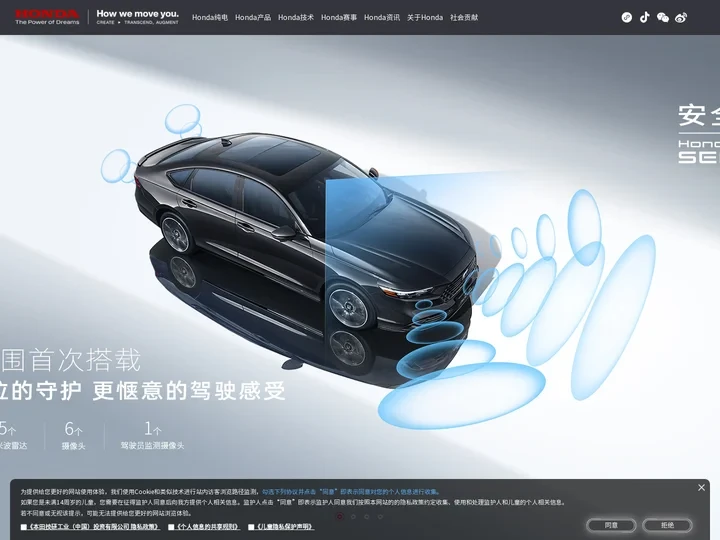Open the 儿童隐私保护声明 link
Screen dimensions: 720x540
285,527
